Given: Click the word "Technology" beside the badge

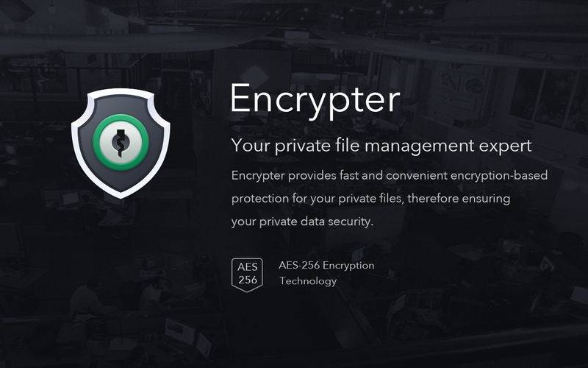Looking at the screenshot, I should pos(308,281).
